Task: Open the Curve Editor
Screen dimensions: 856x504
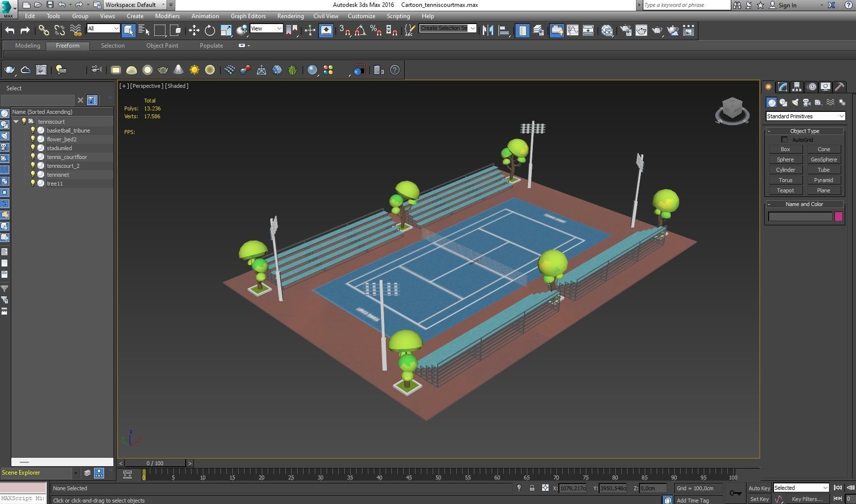Action: tap(573, 30)
